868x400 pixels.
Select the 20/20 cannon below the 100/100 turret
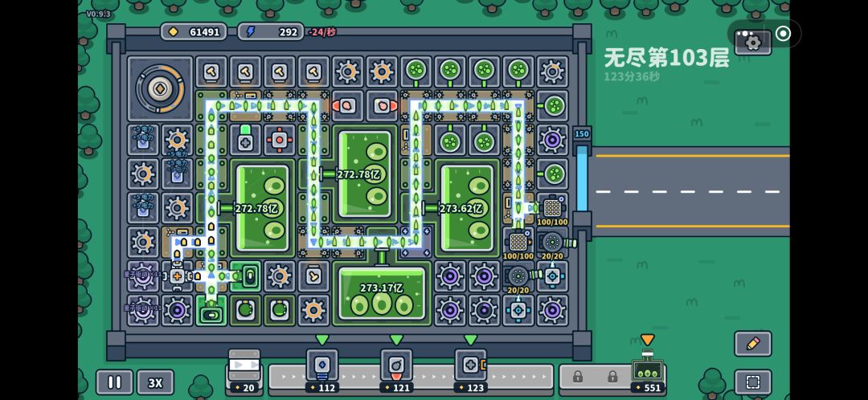tap(518, 276)
